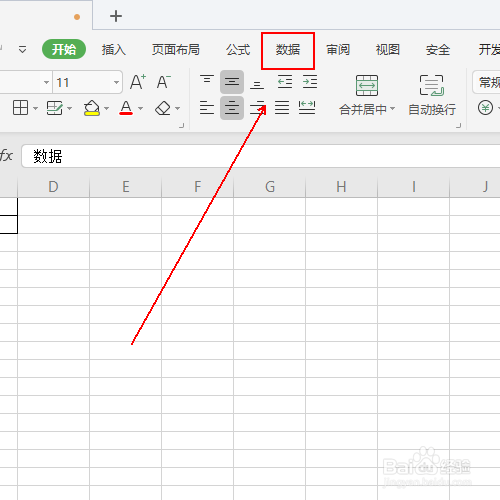Image resolution: width=500 pixels, height=500 pixels.
Task: Open font settings dialog launcher
Action: click(x=182, y=126)
